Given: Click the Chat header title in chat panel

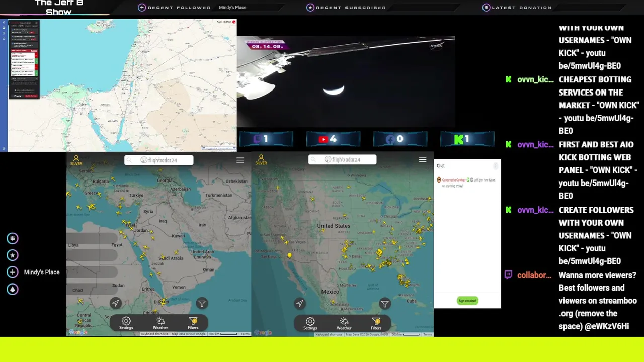Looking at the screenshot, I should (x=441, y=166).
